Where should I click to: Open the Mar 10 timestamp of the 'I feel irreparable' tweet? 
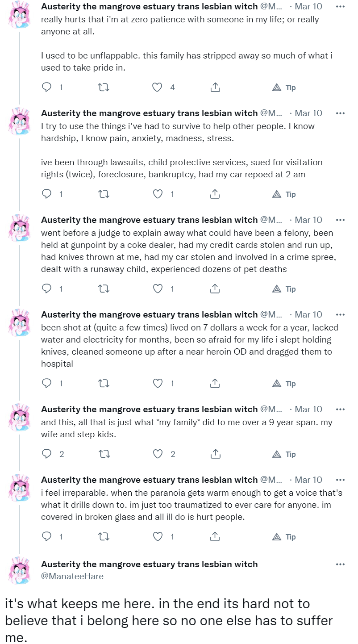click(308, 480)
